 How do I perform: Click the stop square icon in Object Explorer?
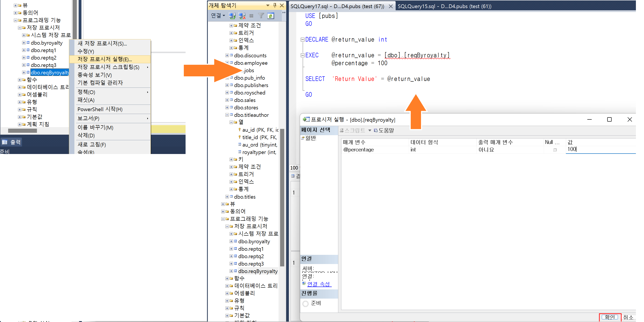point(251,16)
